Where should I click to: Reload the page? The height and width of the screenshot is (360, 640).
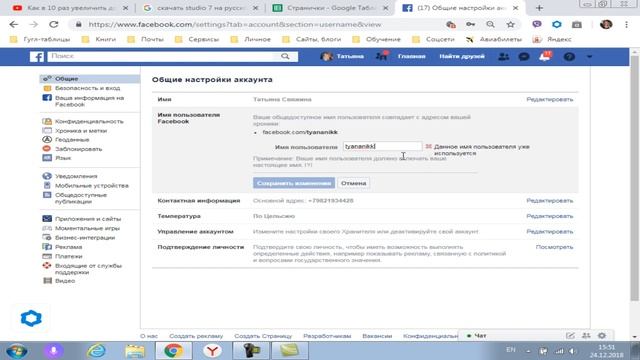click(x=53, y=24)
